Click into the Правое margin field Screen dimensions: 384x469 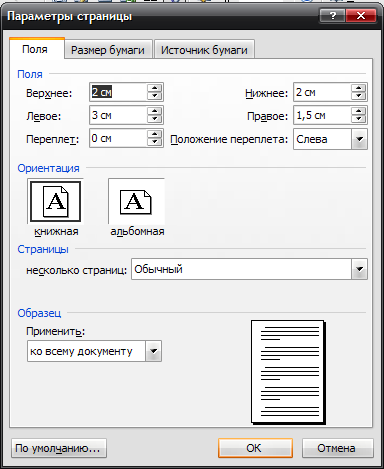(x=322, y=115)
